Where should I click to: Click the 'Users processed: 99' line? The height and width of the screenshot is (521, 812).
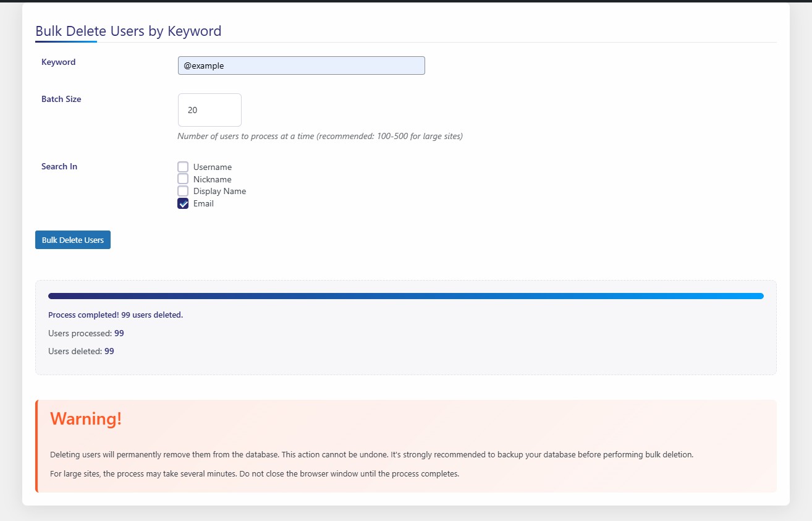pyautogui.click(x=86, y=333)
